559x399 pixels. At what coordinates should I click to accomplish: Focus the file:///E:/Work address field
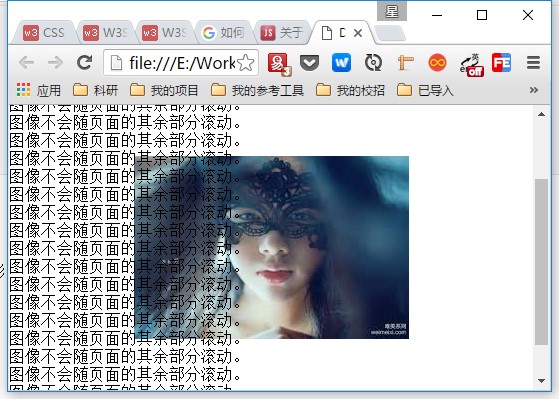[x=181, y=63]
